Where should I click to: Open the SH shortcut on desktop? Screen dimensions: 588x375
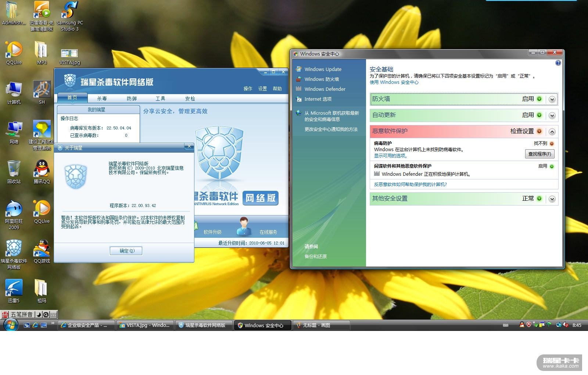42,93
